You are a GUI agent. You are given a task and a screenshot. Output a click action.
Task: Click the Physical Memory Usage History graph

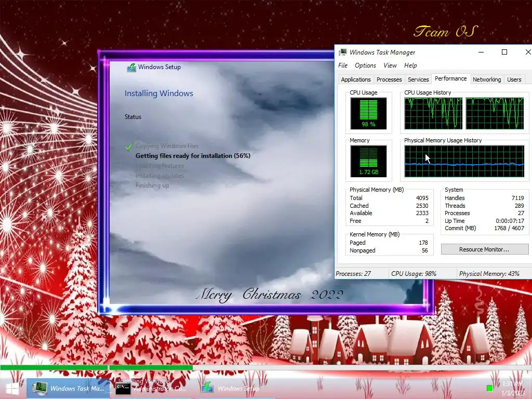pyautogui.click(x=464, y=161)
